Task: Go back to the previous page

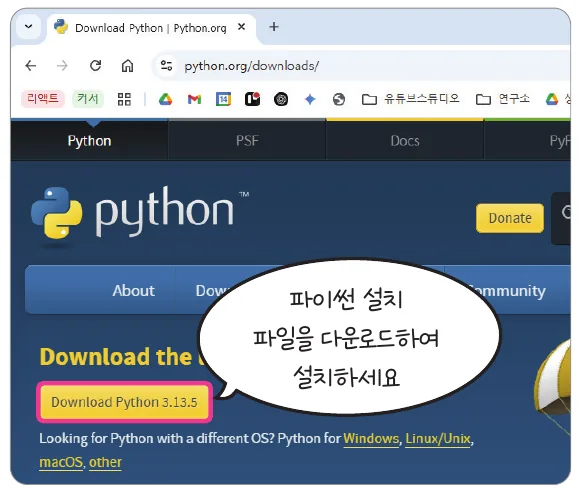Action: (31, 66)
